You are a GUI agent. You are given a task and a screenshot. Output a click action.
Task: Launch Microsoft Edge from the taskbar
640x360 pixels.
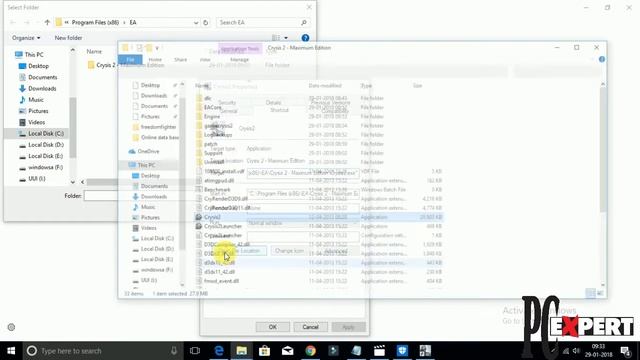tap(219, 351)
